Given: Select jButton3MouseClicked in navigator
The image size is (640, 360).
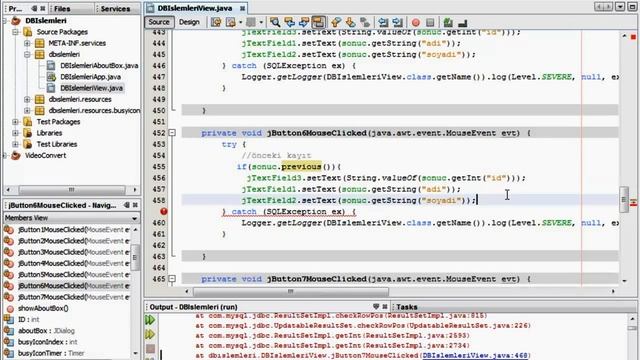Looking at the screenshot, I should [x=73, y=252].
